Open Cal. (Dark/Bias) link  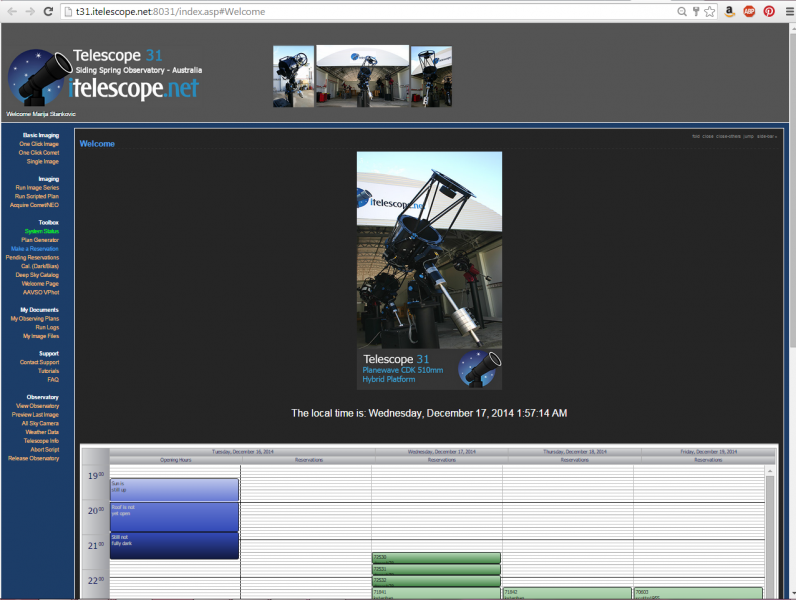click(x=40, y=266)
